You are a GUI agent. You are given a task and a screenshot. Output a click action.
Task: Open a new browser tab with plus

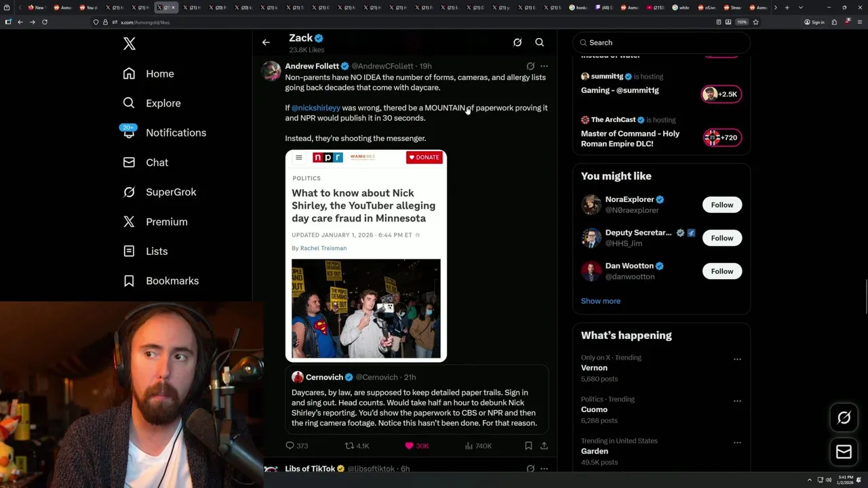(787, 7)
